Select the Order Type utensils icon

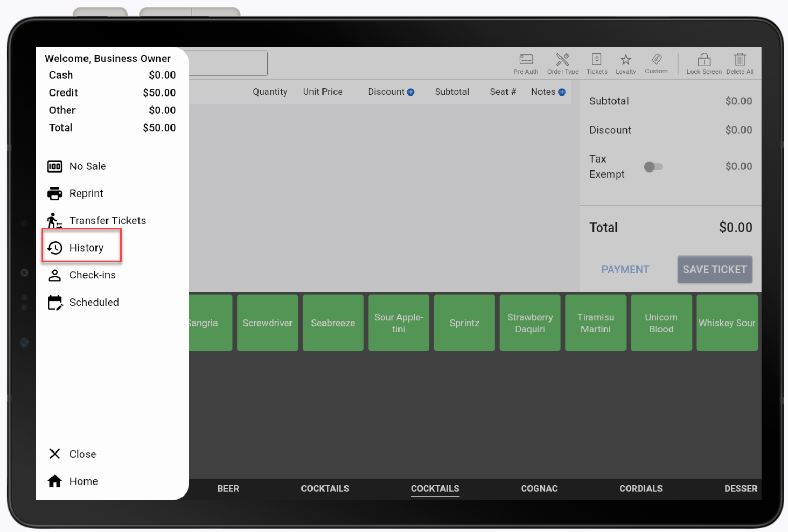click(x=562, y=60)
